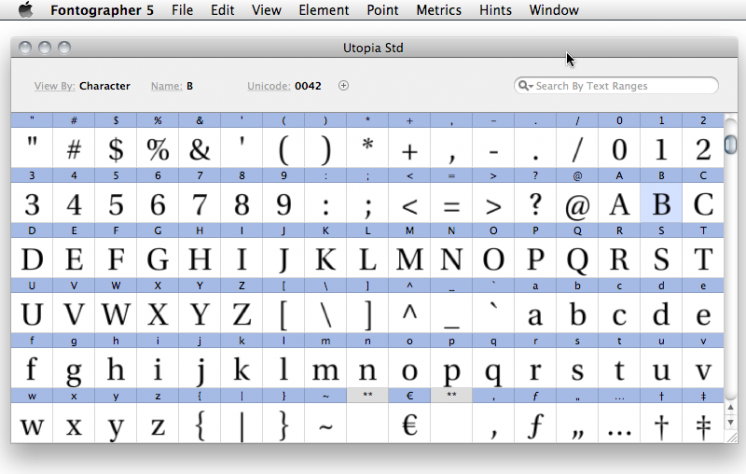Screen dimensions: 746x474
Task: Select the capital M glyph cell
Action: tap(410, 258)
